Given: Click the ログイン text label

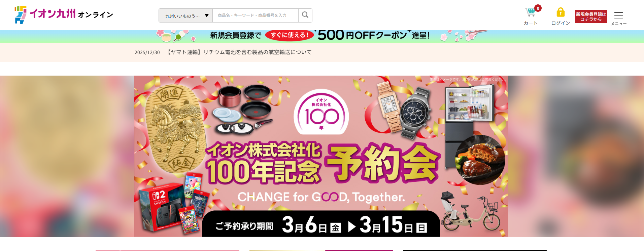Looking at the screenshot, I should tap(561, 23).
